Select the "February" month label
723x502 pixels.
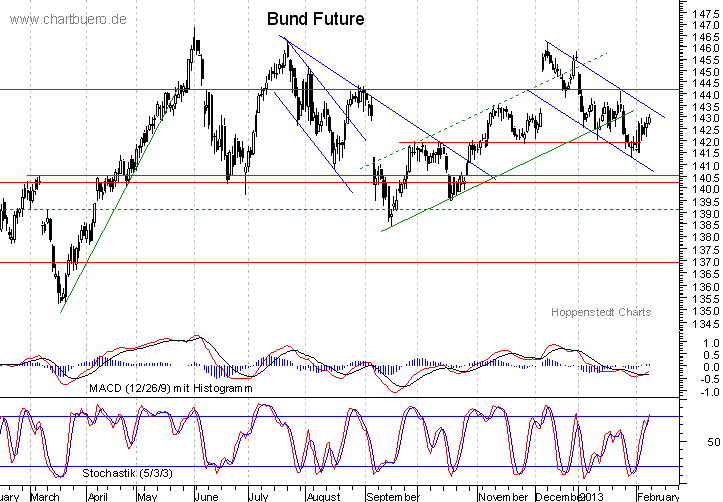point(658,497)
